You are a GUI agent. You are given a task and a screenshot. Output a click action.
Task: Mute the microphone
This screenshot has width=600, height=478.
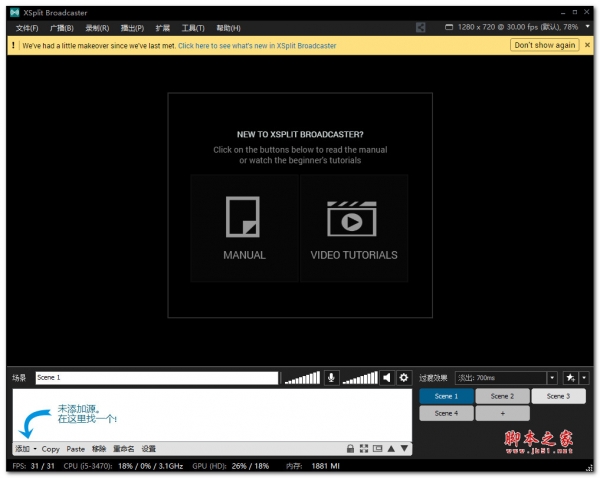(331, 378)
